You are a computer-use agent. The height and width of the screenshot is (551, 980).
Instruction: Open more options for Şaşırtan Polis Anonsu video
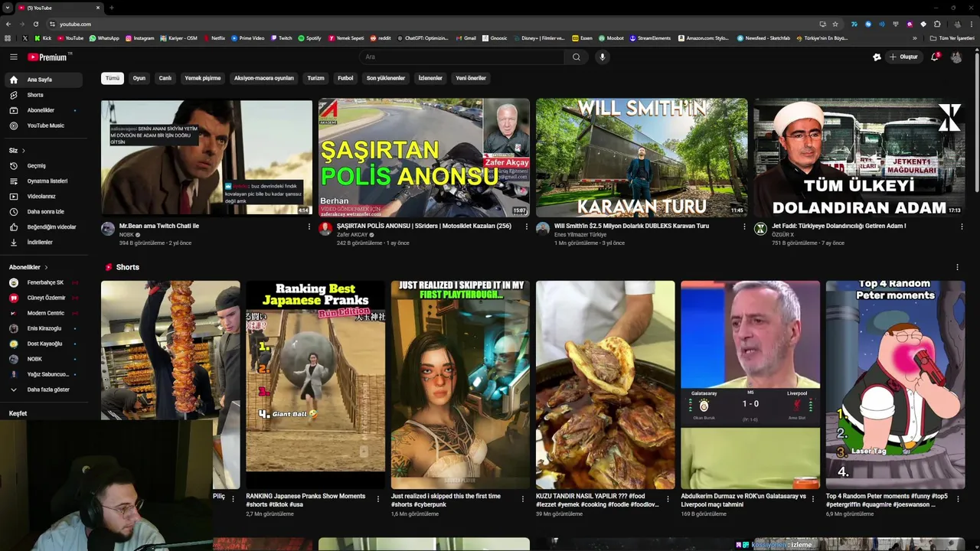point(526,227)
